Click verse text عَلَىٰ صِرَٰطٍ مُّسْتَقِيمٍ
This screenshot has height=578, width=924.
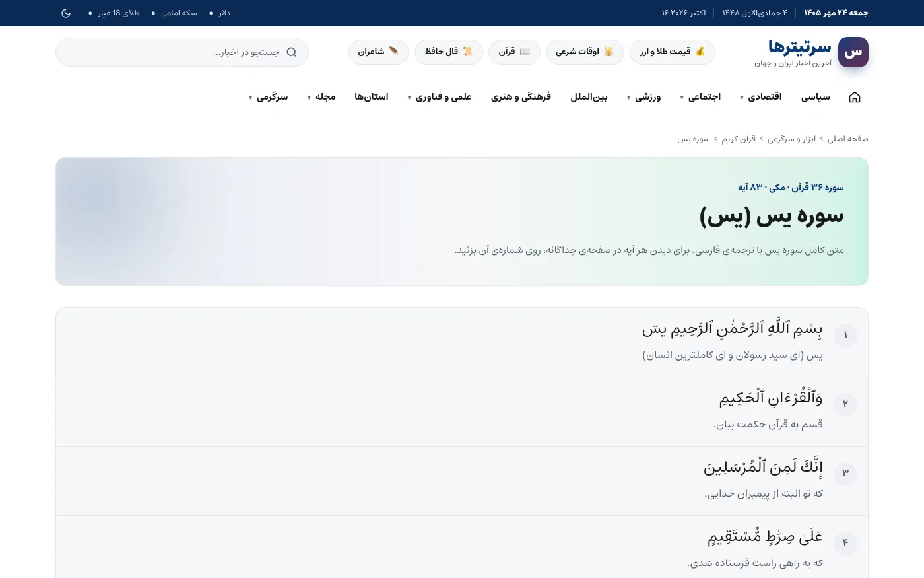coord(766,537)
